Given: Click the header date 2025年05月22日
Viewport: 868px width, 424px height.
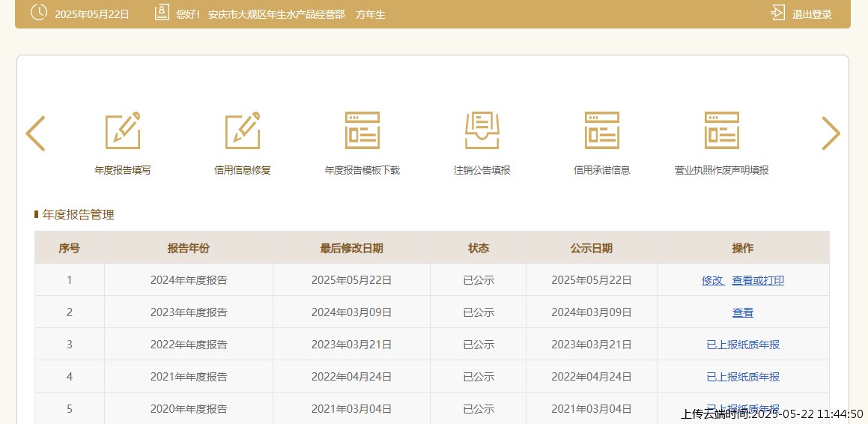Looking at the screenshot, I should pos(92,14).
